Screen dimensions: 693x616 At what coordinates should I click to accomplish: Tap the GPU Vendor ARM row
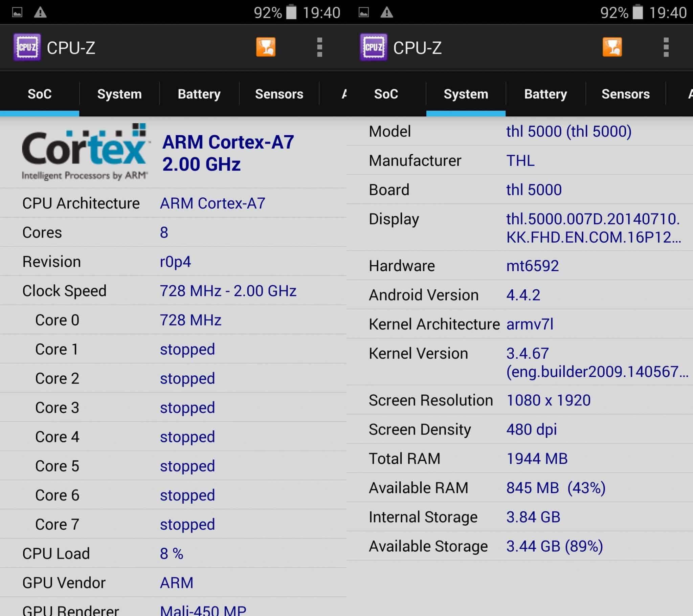click(x=173, y=582)
